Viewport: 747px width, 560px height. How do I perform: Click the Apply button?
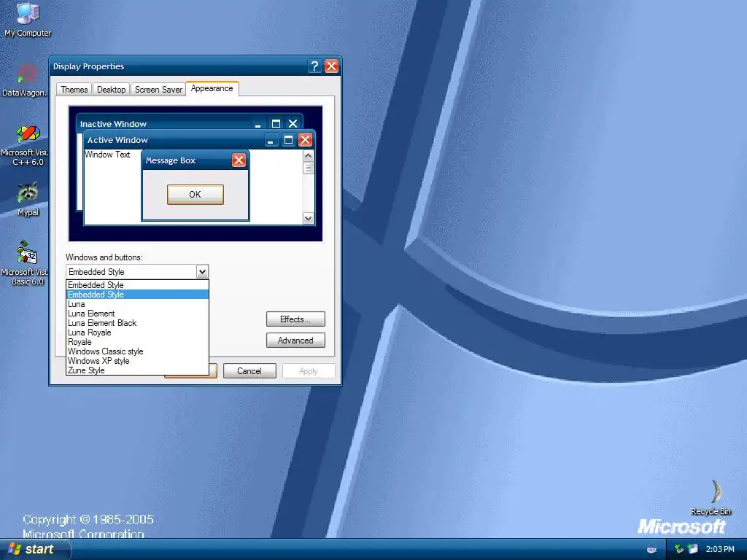coord(309,371)
